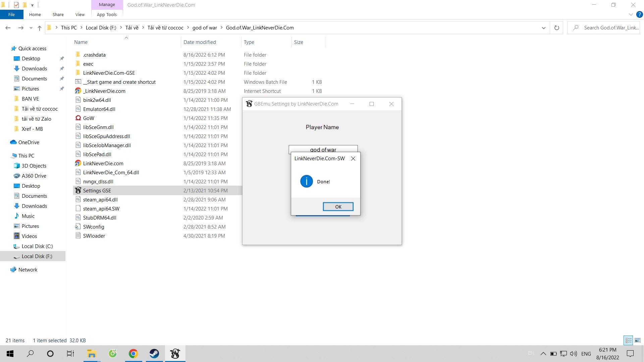This screenshot has width=644, height=362.
Task: Refresh the folder via address bar button
Action: [x=556, y=28]
